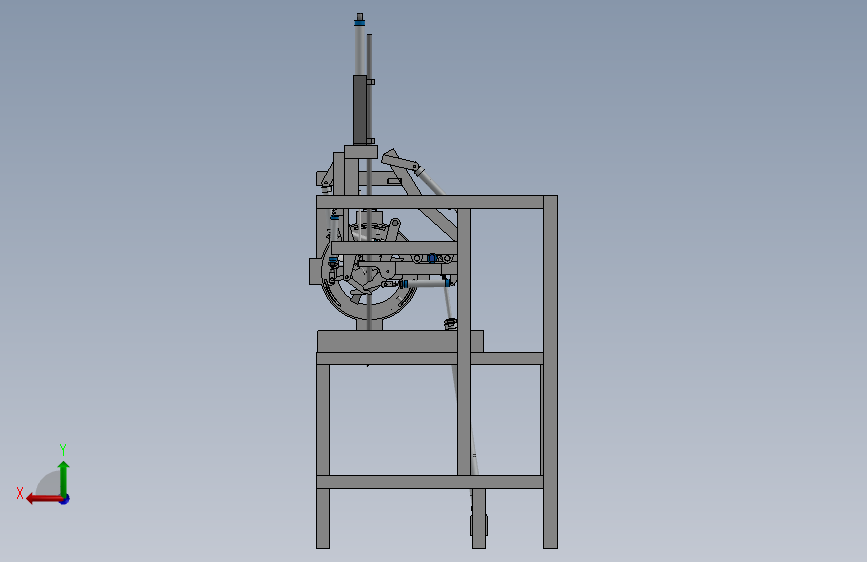The height and width of the screenshot is (562, 867).
Task: Select the frame's bottom horizontal crossbeam
Action: click(x=430, y=482)
